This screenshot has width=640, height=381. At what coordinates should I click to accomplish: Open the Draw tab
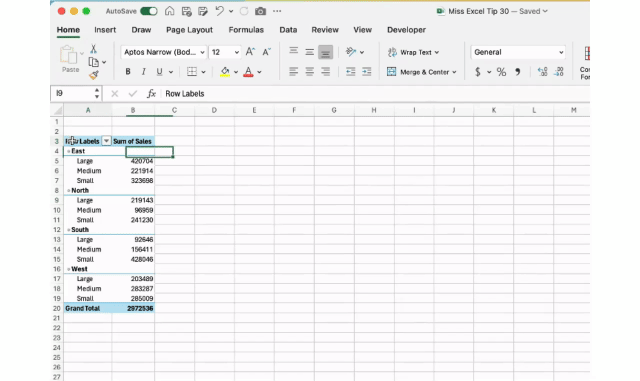point(141,30)
